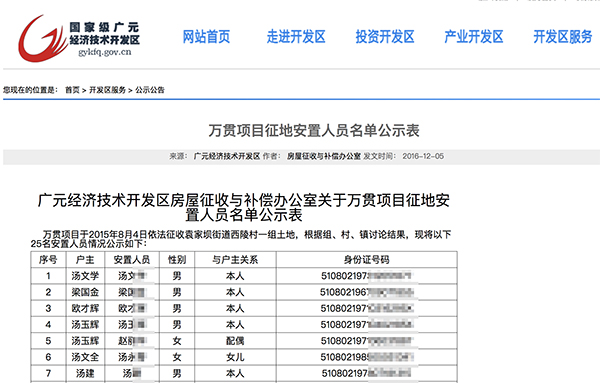Click the gykfq.gov.cn text under the logo
The width and height of the screenshot is (600, 383).
point(104,52)
